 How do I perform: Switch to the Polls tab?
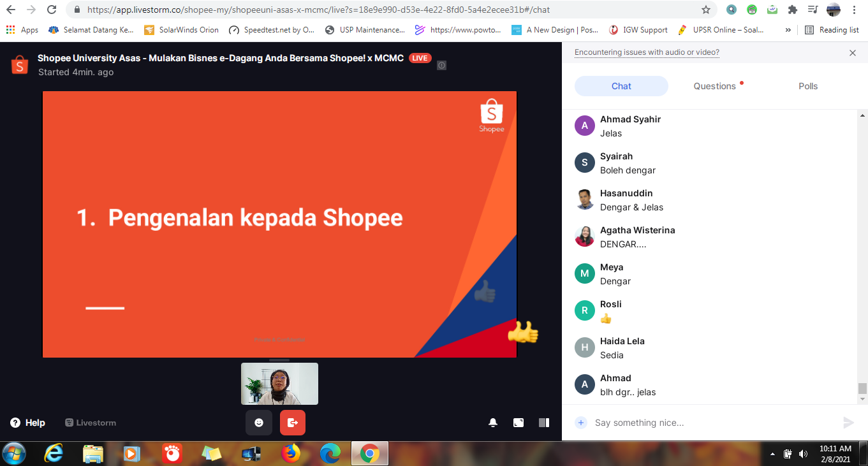tap(808, 86)
